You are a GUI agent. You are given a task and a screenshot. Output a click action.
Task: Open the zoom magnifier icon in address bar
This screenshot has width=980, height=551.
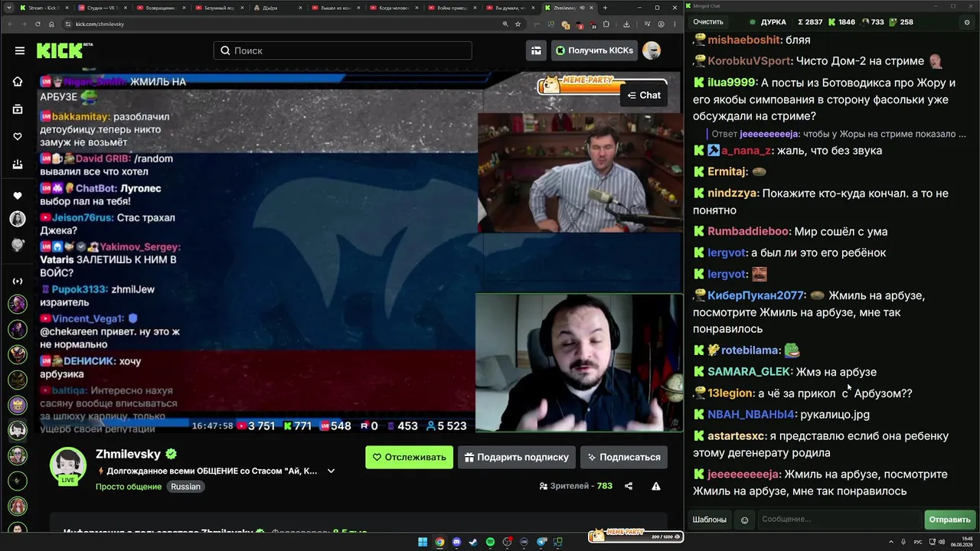[x=505, y=24]
